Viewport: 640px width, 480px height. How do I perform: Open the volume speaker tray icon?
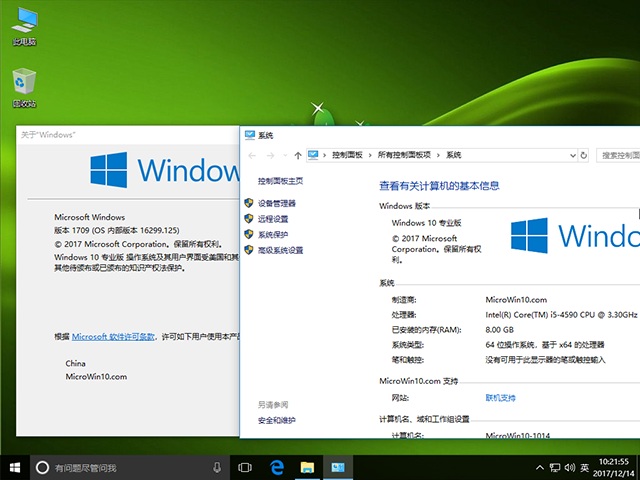click(x=570, y=467)
